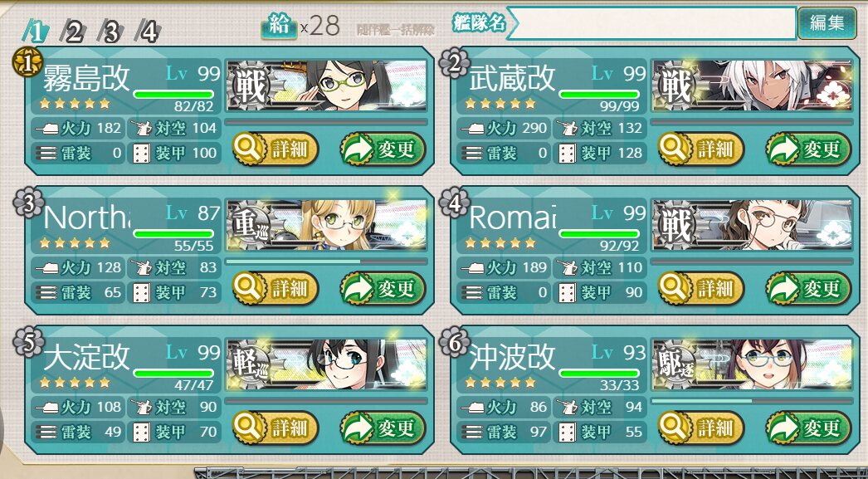This screenshot has height=479, width=868.
Task: Open fleet tab 4
Action: [x=148, y=32]
